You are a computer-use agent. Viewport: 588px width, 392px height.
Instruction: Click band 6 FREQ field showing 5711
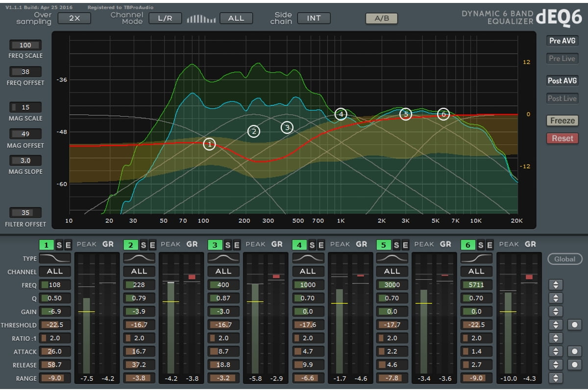pyautogui.click(x=476, y=285)
